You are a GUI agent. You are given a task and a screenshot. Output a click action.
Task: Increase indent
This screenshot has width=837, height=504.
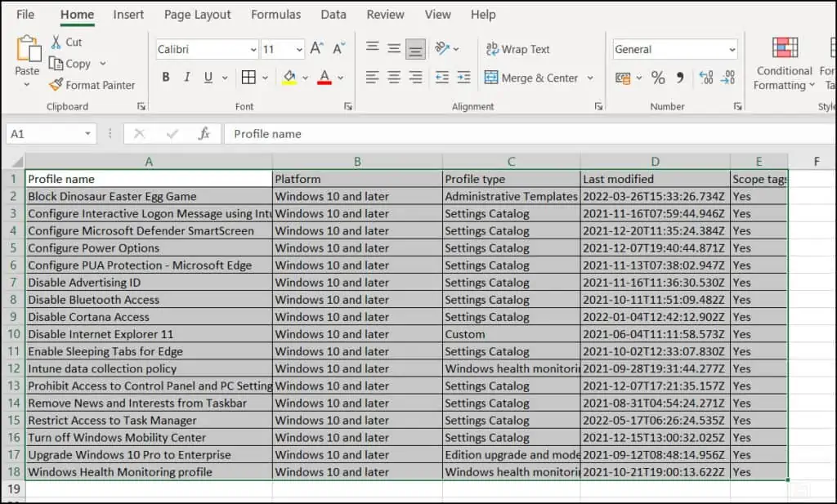[464, 78]
